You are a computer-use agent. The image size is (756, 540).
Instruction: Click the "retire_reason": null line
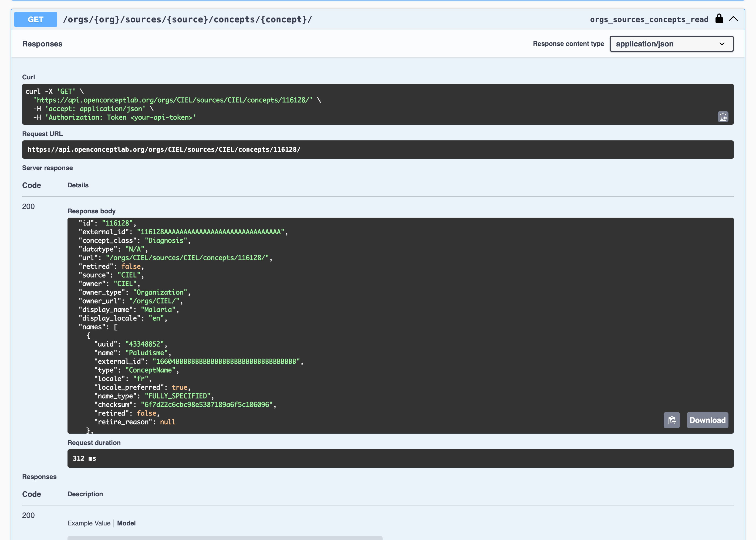(x=135, y=422)
